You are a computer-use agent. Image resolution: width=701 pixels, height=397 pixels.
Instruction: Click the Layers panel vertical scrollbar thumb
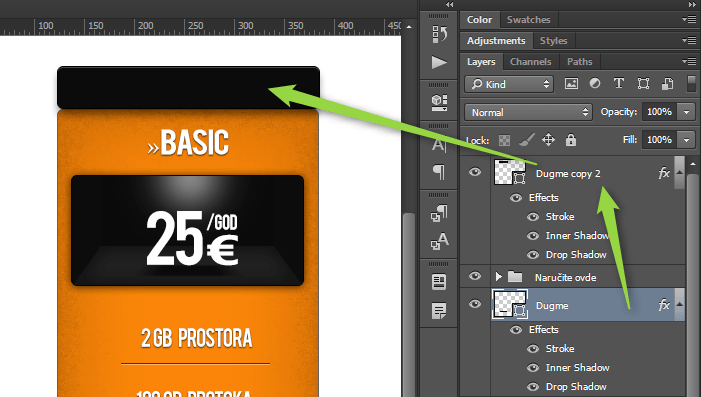coord(693,286)
